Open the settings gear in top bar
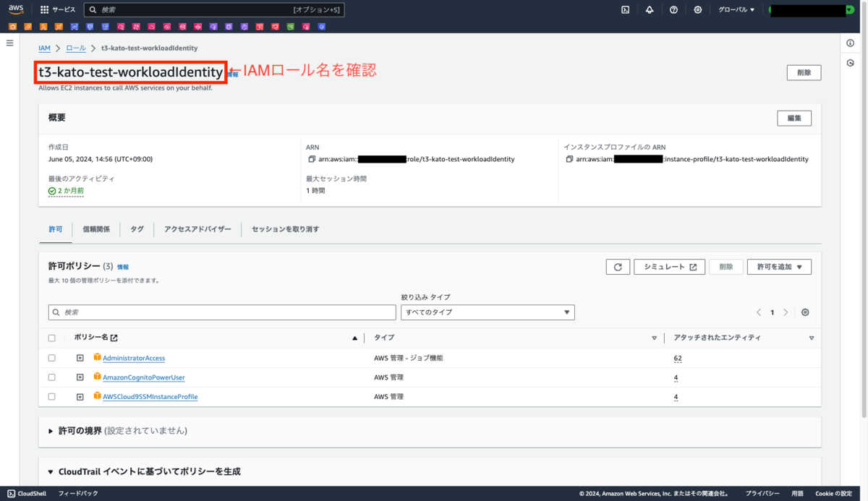This screenshot has height=501, width=868. (x=697, y=10)
